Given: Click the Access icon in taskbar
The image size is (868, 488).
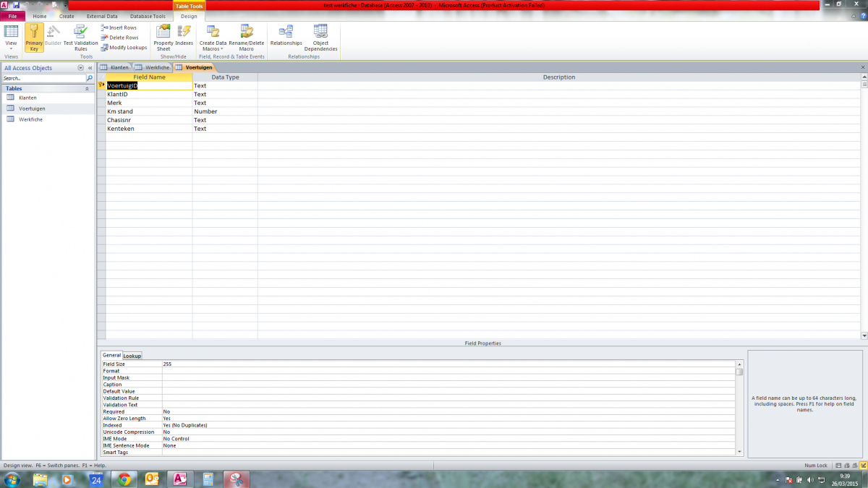Looking at the screenshot, I should pos(179,479).
